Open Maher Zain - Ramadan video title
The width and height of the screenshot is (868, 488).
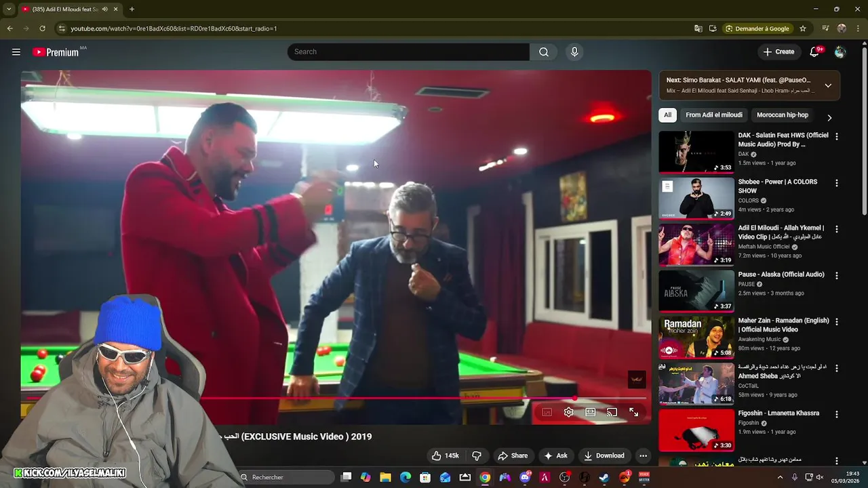coord(783,325)
